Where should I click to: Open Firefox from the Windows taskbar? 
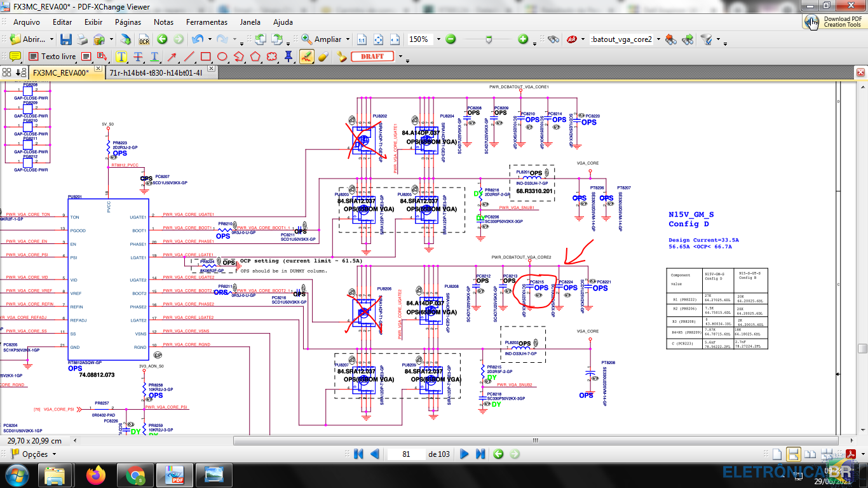[97, 475]
